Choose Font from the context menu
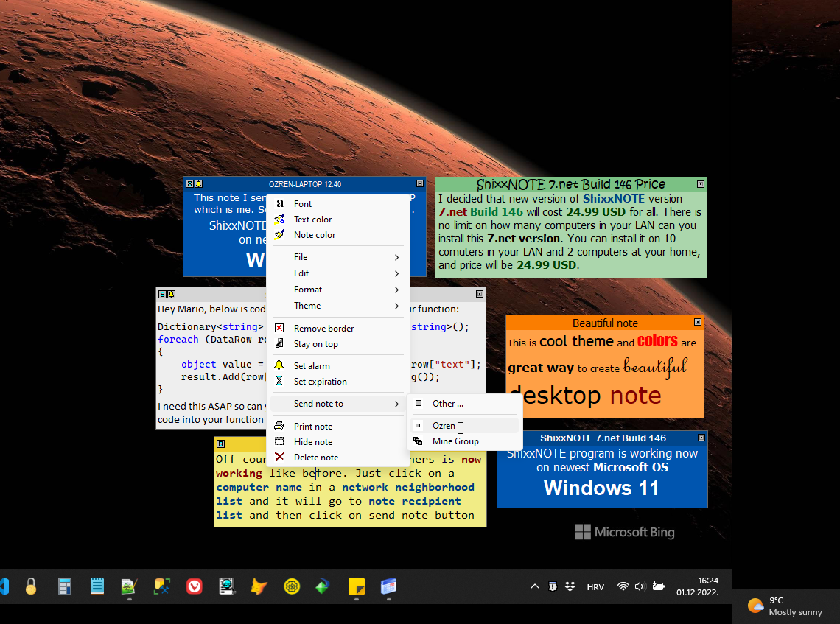This screenshot has width=840, height=624. [337, 203]
